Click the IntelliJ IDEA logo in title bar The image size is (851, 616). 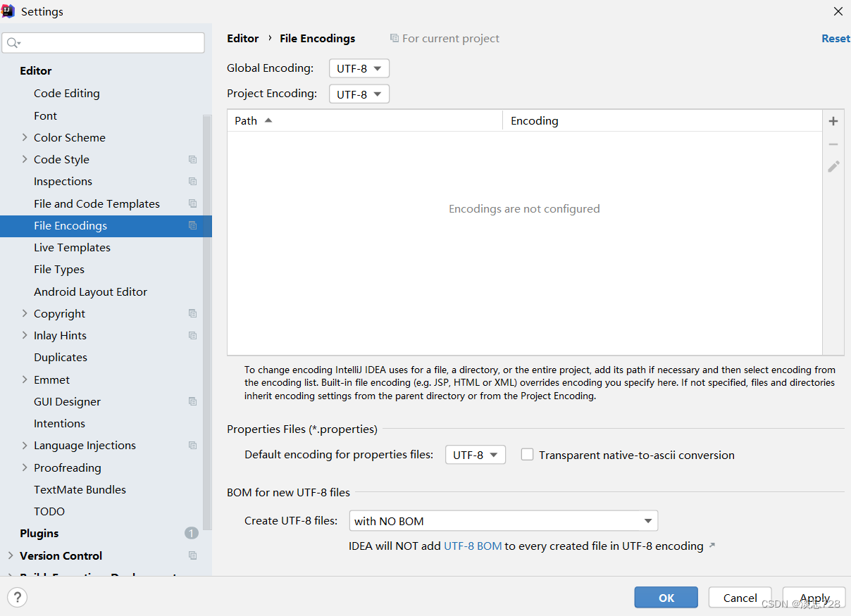[8, 11]
